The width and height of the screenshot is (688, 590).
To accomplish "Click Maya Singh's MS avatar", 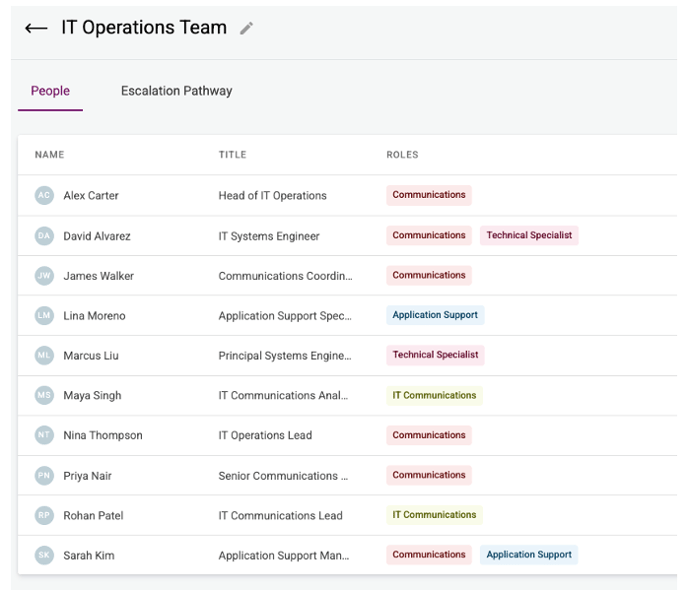I will pyautogui.click(x=44, y=395).
